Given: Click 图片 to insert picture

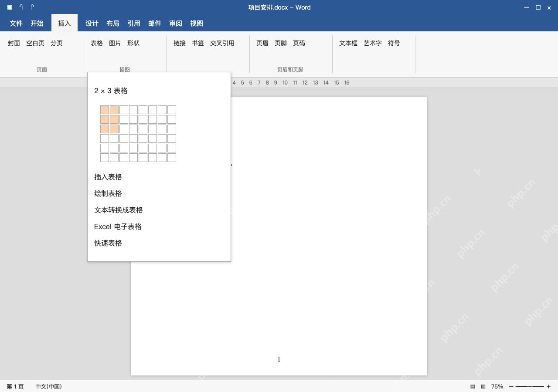Looking at the screenshot, I should (x=115, y=43).
